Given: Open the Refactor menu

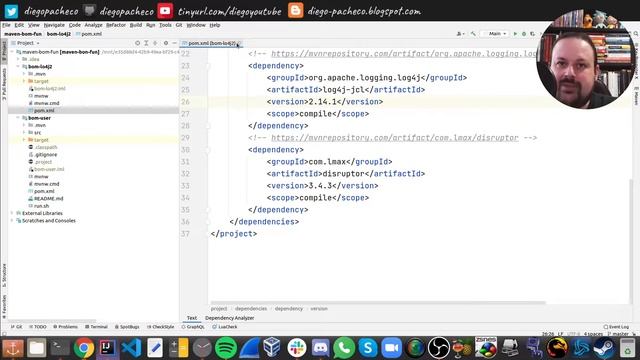Looking at the screenshot, I should coord(116,25).
